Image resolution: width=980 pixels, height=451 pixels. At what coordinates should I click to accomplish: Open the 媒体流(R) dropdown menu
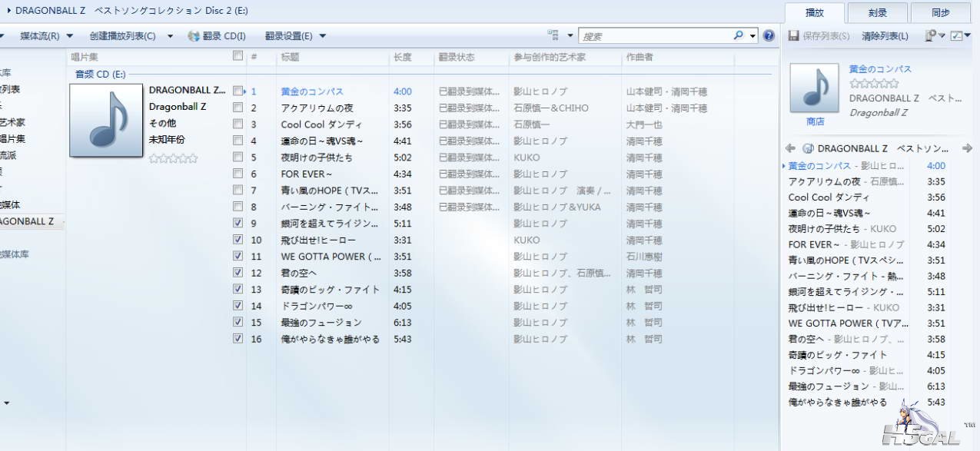coord(46,35)
